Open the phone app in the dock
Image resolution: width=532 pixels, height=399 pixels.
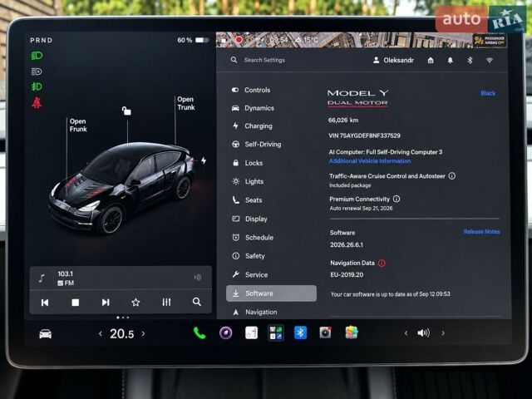pyautogui.click(x=199, y=333)
